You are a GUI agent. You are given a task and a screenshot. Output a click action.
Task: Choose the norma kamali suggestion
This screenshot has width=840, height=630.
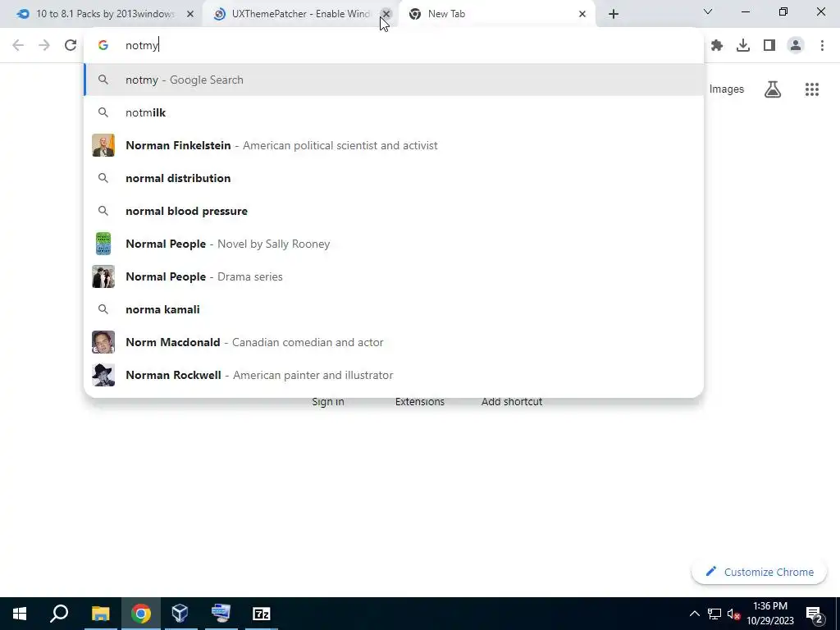pos(394,309)
